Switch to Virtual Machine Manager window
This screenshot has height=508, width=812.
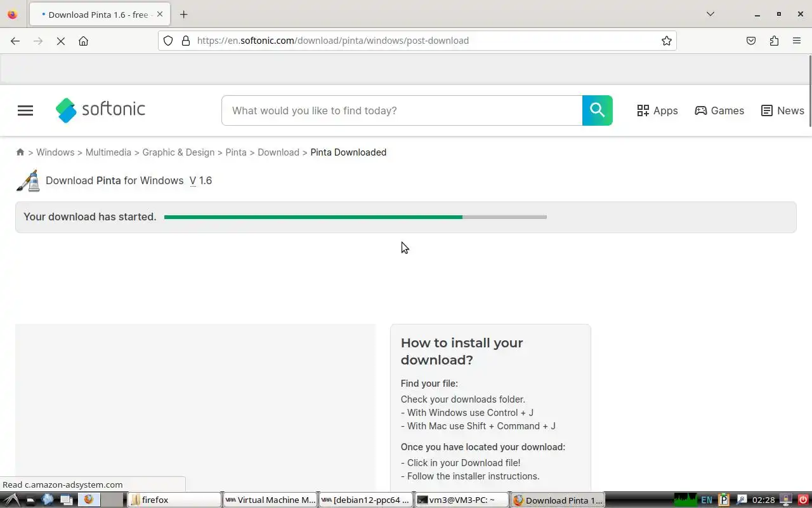point(270,500)
